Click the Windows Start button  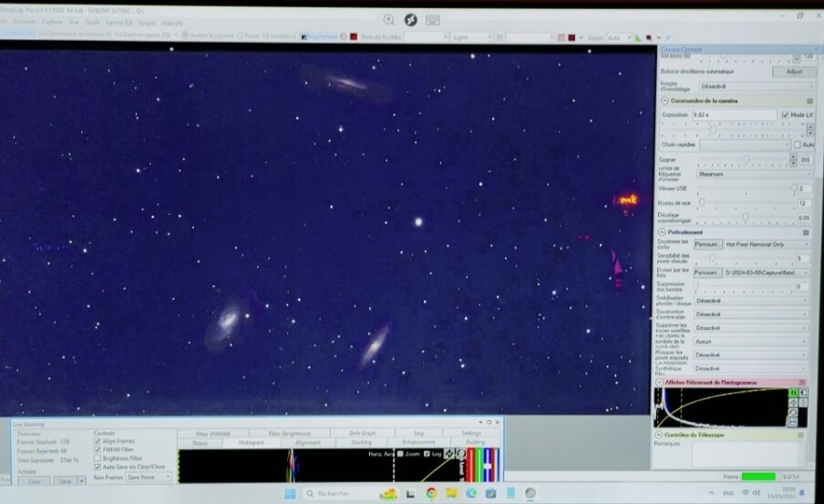[x=290, y=493]
